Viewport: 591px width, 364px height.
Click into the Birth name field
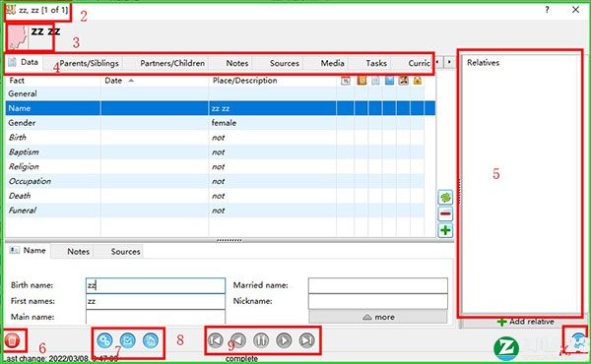coord(156,285)
